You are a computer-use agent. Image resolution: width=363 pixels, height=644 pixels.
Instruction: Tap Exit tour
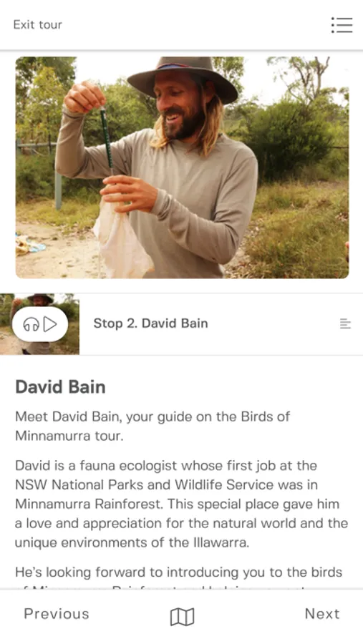(x=37, y=24)
